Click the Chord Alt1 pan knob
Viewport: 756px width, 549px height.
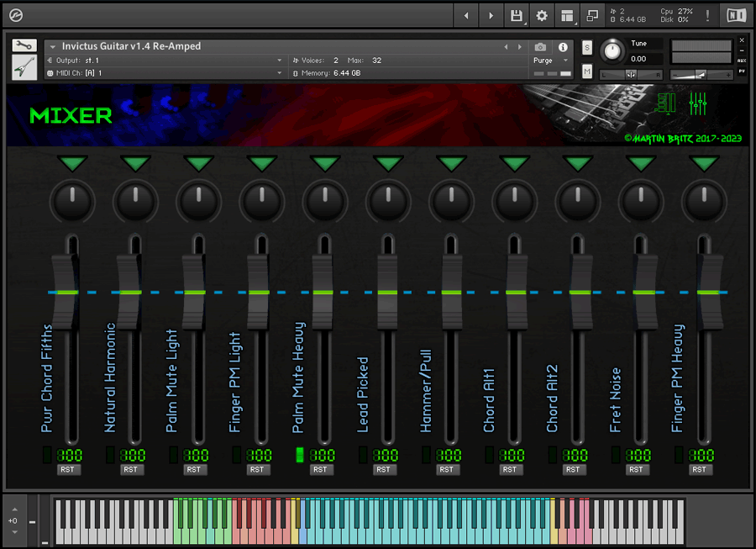pos(514,200)
